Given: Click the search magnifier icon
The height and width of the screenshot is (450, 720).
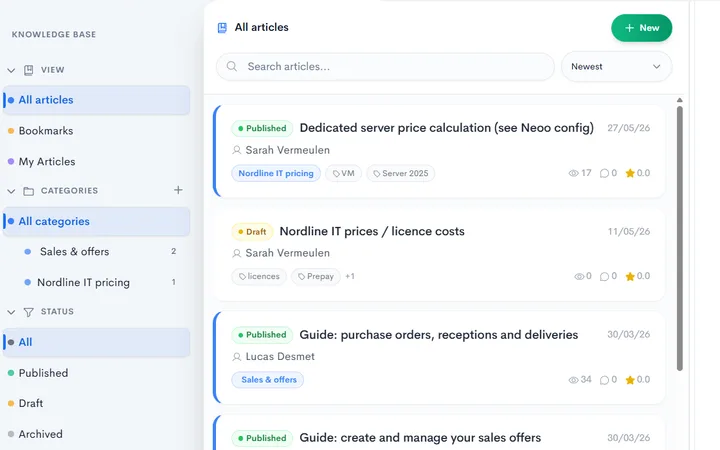Looking at the screenshot, I should pos(232,67).
